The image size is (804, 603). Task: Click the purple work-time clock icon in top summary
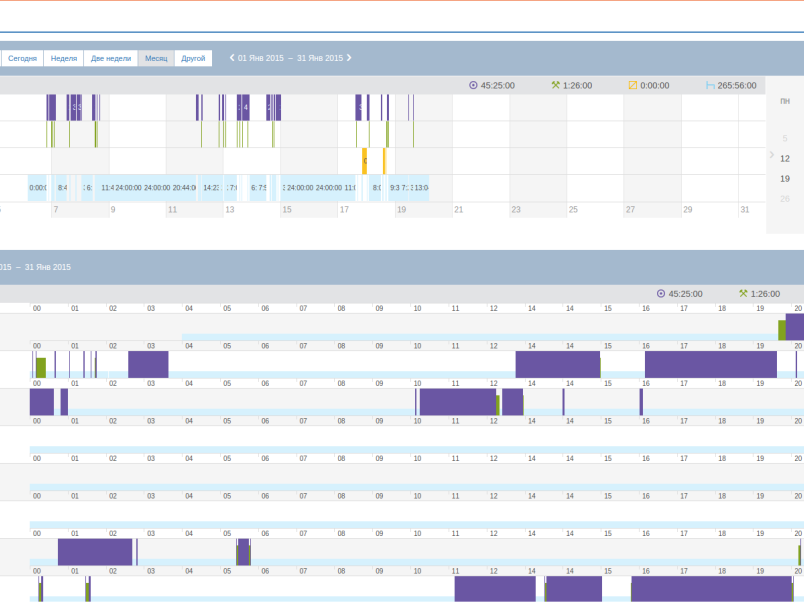click(x=473, y=85)
